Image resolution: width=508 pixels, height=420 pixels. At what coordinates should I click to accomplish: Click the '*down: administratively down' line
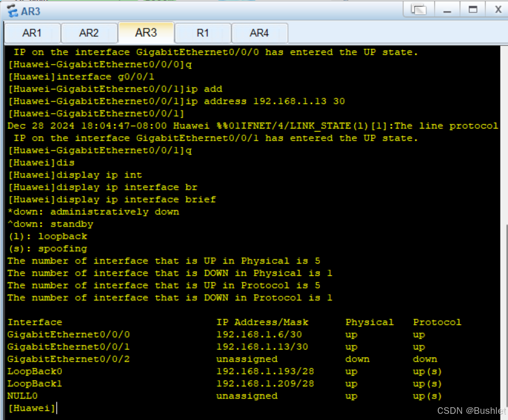(x=93, y=212)
